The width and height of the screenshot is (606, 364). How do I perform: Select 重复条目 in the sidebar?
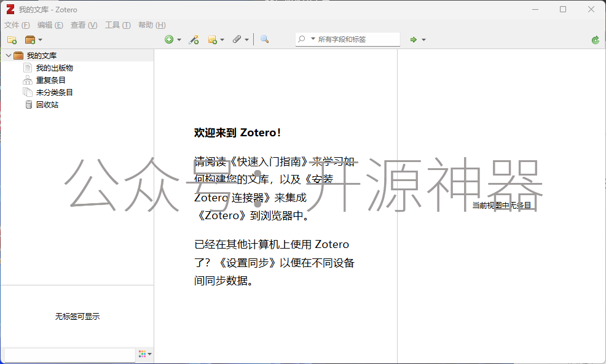[50, 80]
